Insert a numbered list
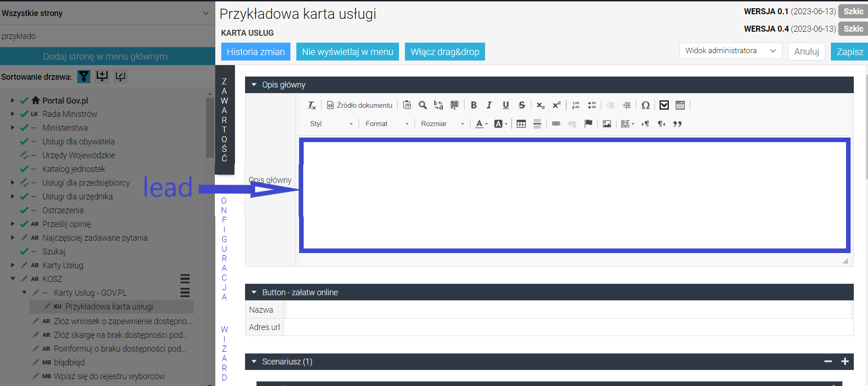The image size is (868, 386). tap(576, 105)
